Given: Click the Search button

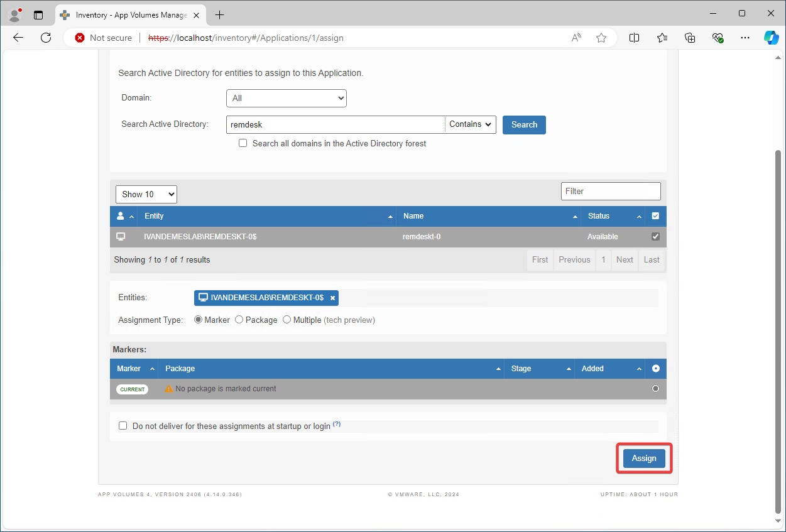Looking at the screenshot, I should [524, 124].
